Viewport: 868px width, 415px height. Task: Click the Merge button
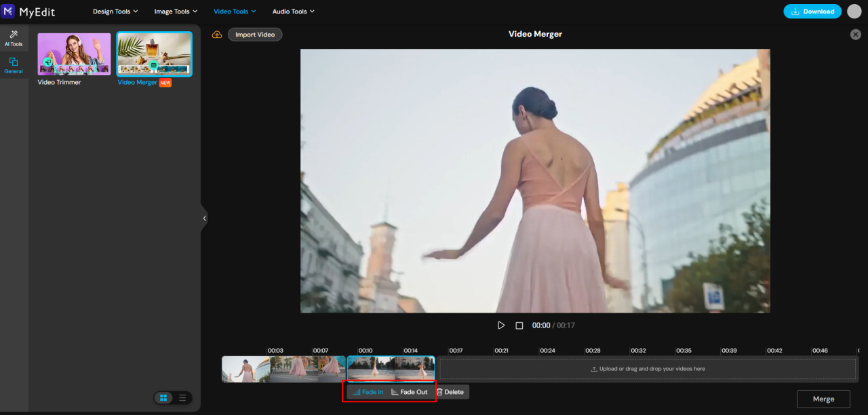coord(823,398)
